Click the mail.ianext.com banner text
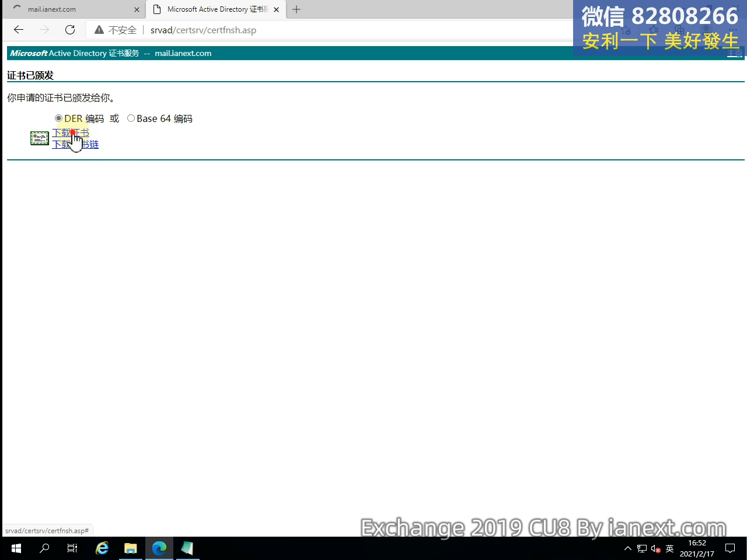This screenshot has width=747, height=560. (x=183, y=53)
